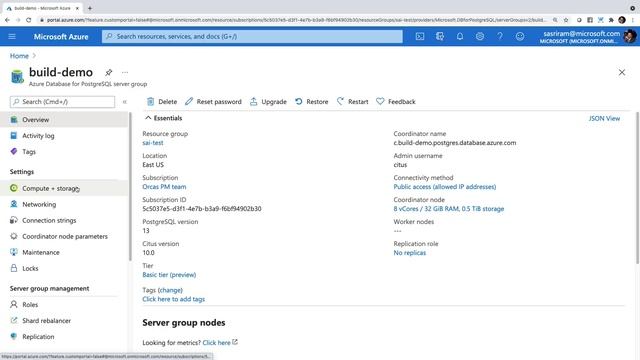
Task: Bookmark page with the star icon
Action: (566, 20)
